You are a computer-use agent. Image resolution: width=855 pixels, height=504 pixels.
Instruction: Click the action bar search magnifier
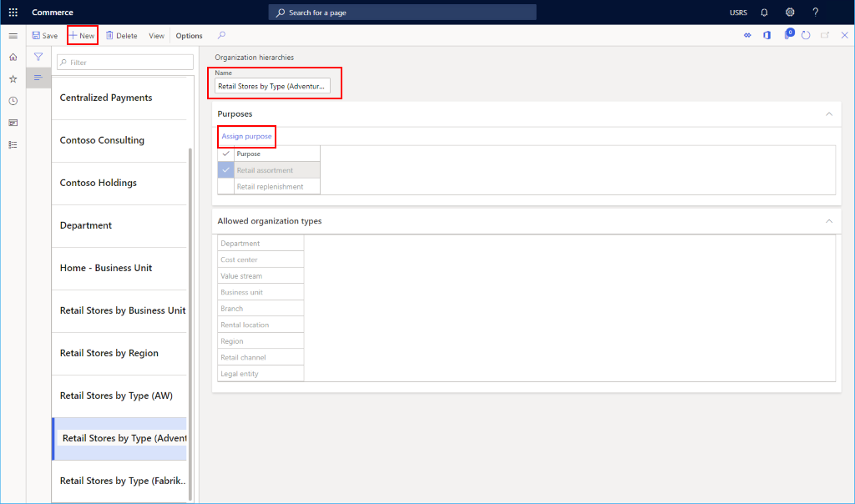[x=221, y=35]
